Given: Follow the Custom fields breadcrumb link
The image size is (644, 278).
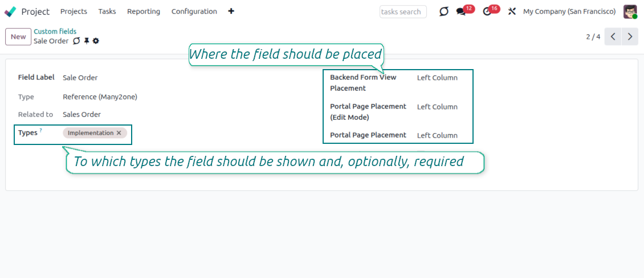Looking at the screenshot, I should click(55, 31).
